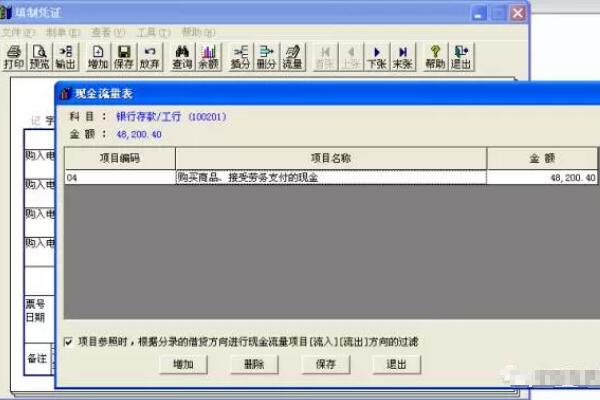Click the 退出 button in cash flow dialog
The height and width of the screenshot is (400, 600).
pos(396,364)
